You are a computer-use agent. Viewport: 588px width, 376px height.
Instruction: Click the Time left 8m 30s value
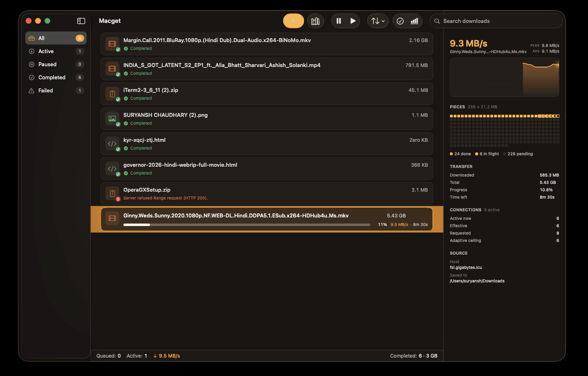pos(547,197)
